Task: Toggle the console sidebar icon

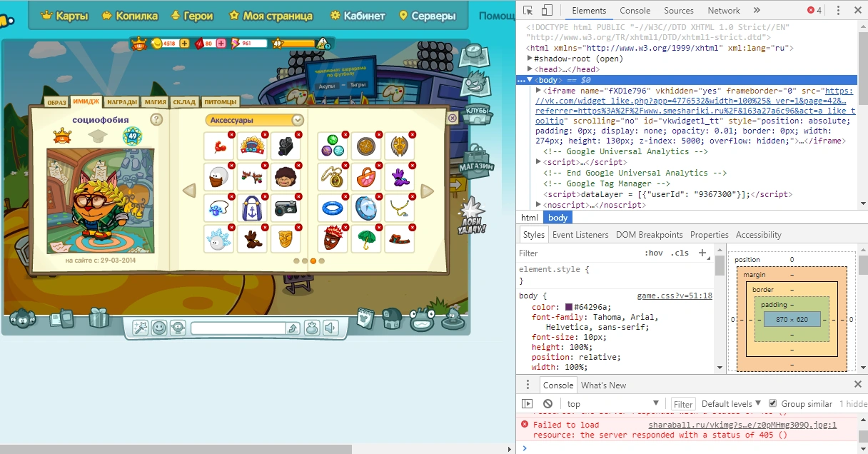Action: pyautogui.click(x=528, y=403)
